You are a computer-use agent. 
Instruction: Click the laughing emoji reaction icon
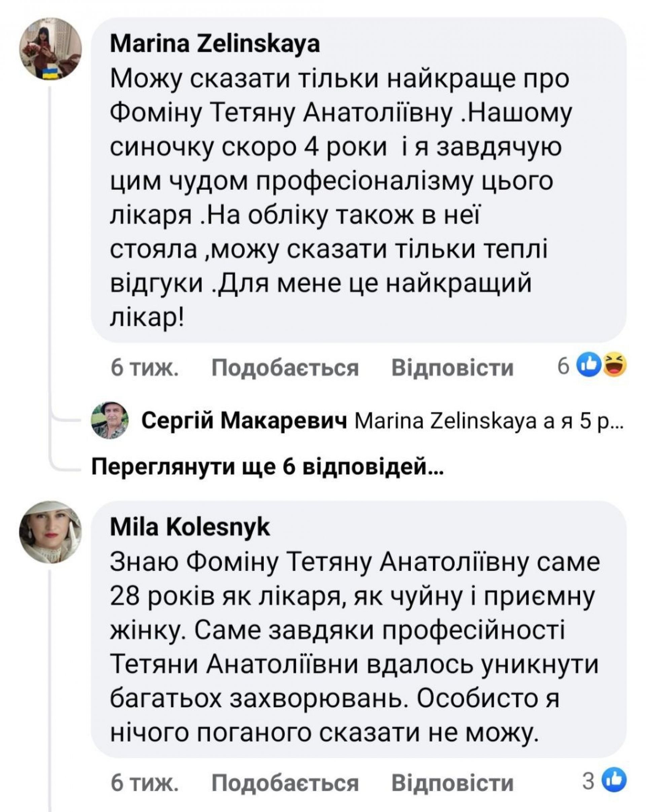click(x=614, y=365)
